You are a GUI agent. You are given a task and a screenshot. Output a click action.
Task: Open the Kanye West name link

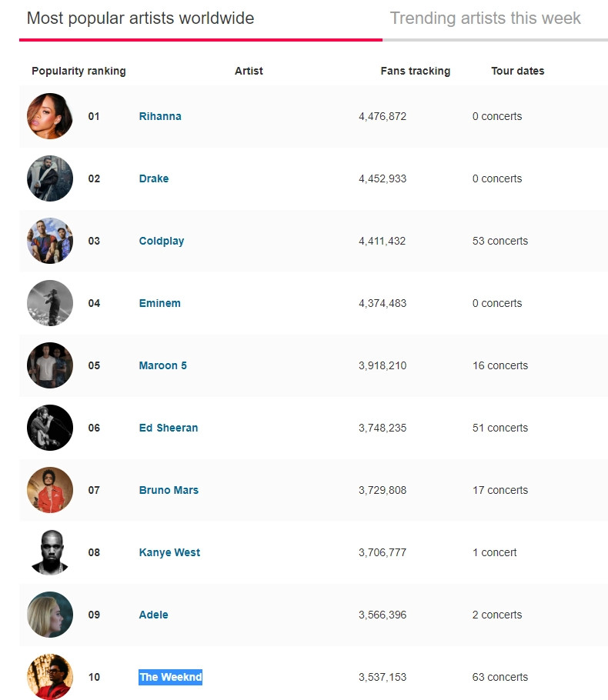[x=169, y=552]
